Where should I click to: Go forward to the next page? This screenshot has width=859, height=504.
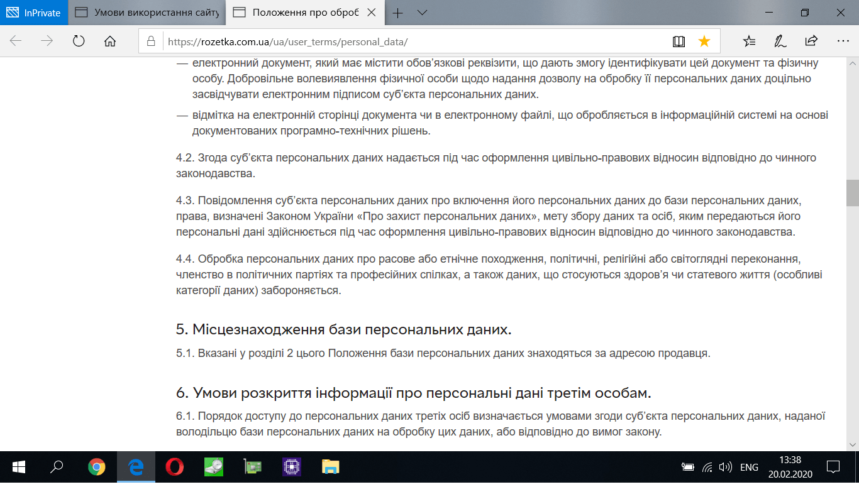pos(47,41)
